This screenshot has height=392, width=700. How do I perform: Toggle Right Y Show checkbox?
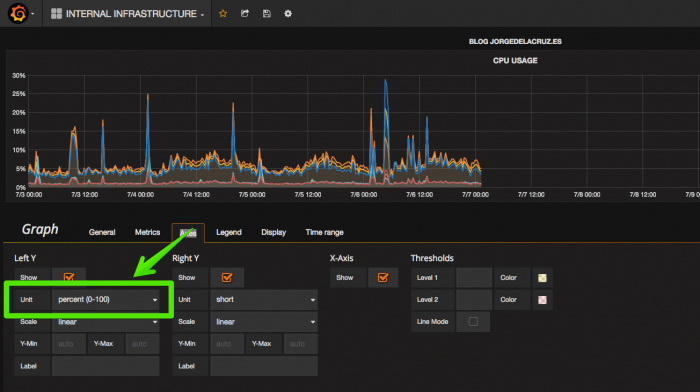227,278
